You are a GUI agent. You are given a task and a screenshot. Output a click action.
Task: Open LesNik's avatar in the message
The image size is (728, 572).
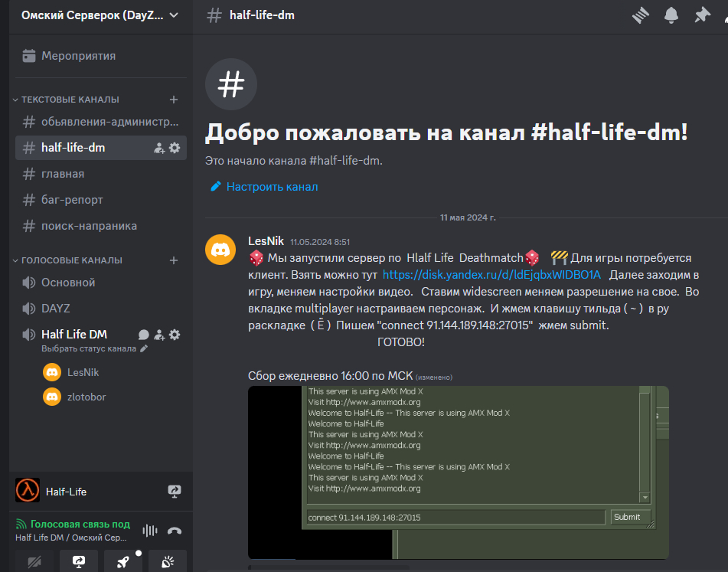(x=220, y=250)
